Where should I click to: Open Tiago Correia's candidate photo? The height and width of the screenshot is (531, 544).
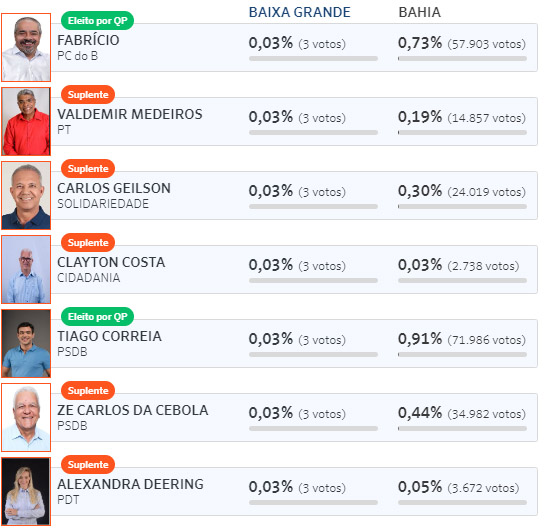26,343
